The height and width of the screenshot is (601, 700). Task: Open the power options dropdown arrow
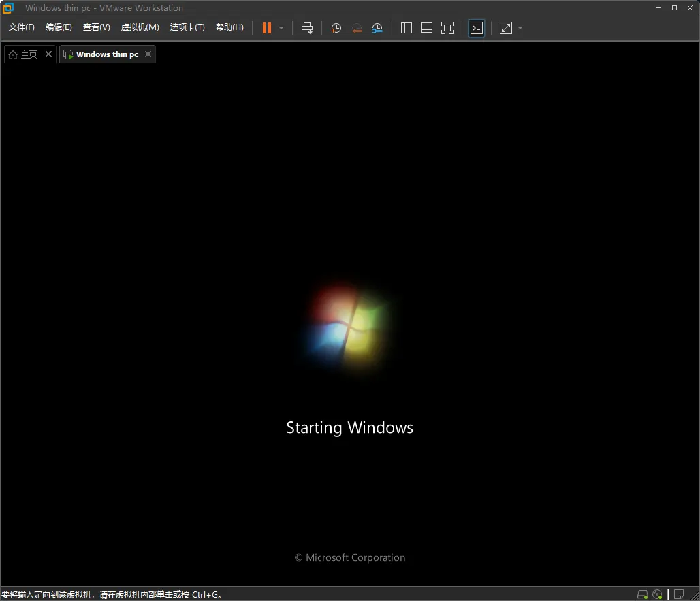pos(281,28)
